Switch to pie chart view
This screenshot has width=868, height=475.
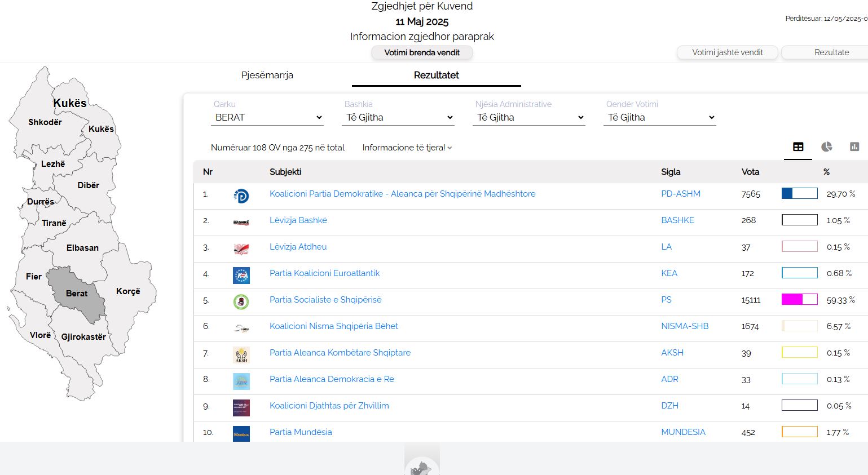tap(826, 147)
